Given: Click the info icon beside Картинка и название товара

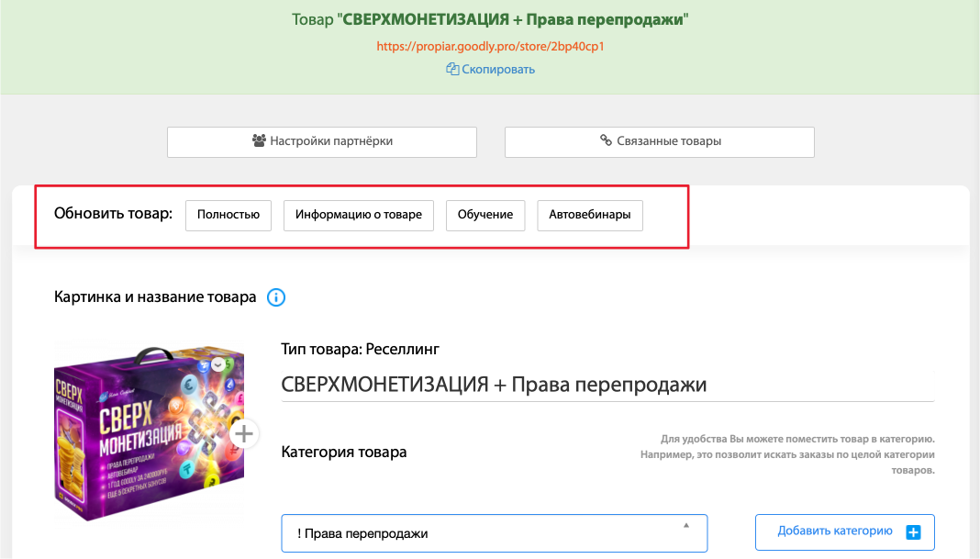Looking at the screenshot, I should [276, 297].
